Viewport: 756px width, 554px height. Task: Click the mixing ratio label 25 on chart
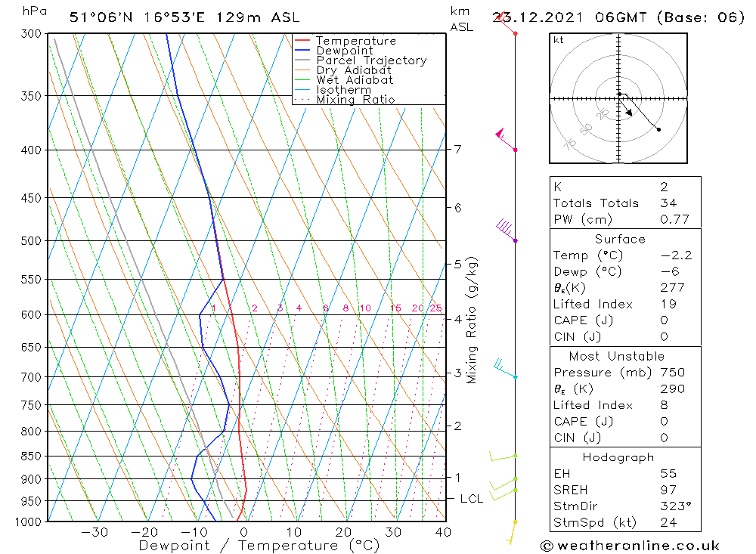click(x=435, y=308)
